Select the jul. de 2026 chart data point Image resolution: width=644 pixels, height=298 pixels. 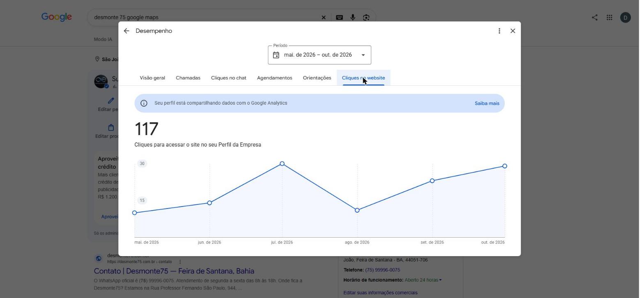[x=282, y=164]
